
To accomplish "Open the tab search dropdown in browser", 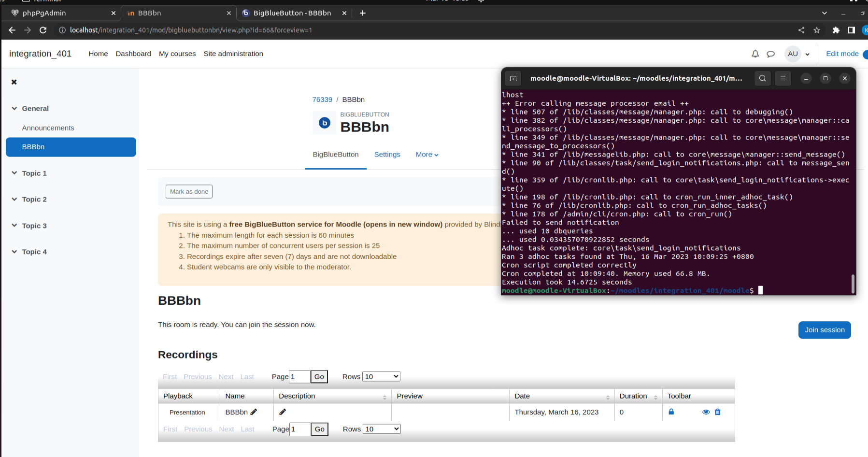I will (x=825, y=13).
